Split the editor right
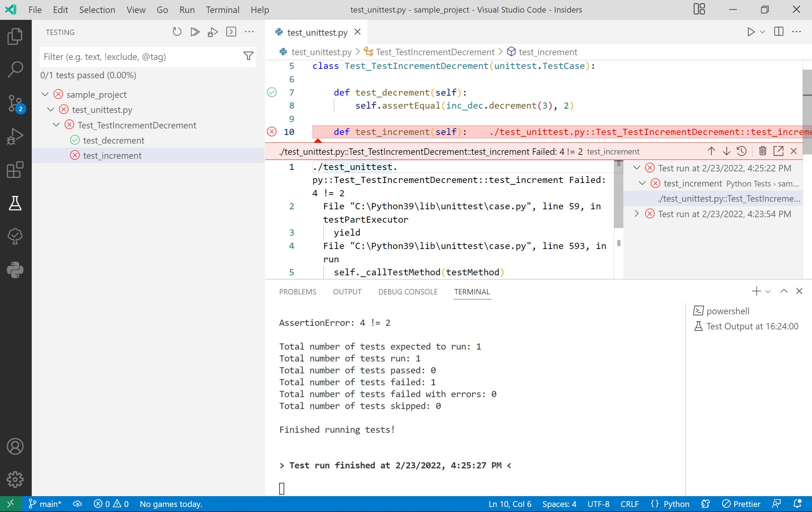This screenshot has height=512, width=812. (779, 32)
